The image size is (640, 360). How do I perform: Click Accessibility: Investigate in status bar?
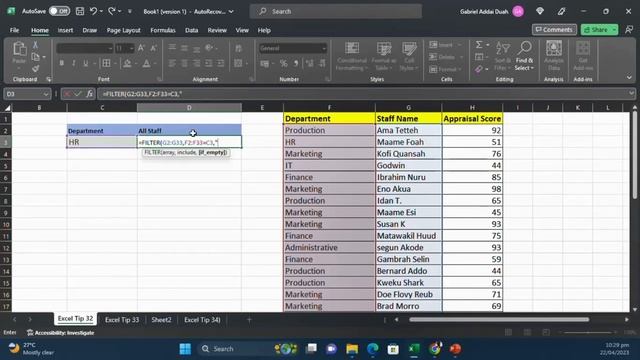coord(60,333)
